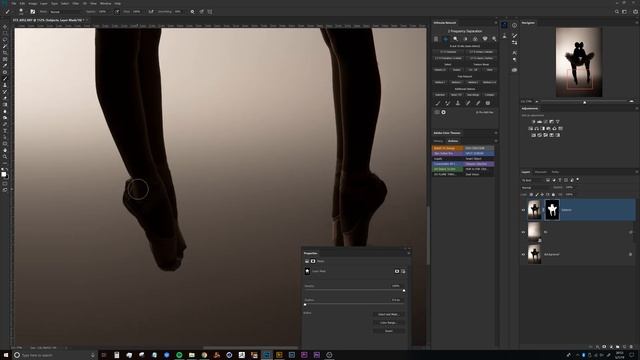Toggle visibility of BG layer

(523, 232)
